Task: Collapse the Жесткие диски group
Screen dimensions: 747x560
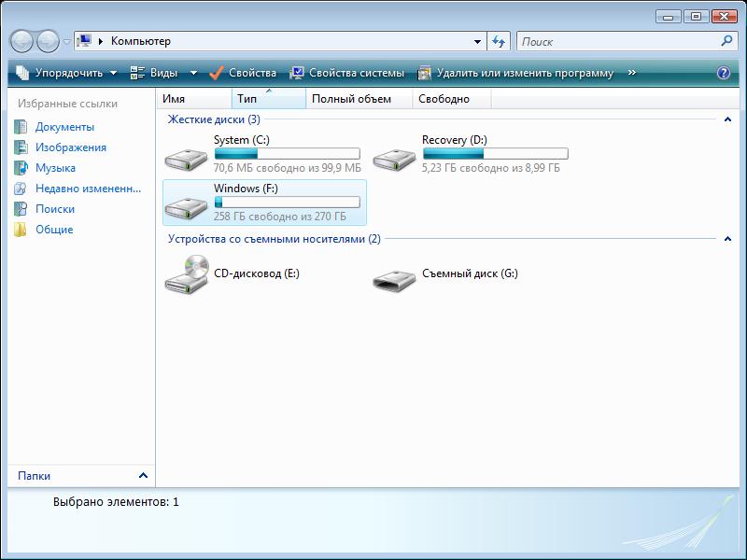Action: pyautogui.click(x=727, y=119)
